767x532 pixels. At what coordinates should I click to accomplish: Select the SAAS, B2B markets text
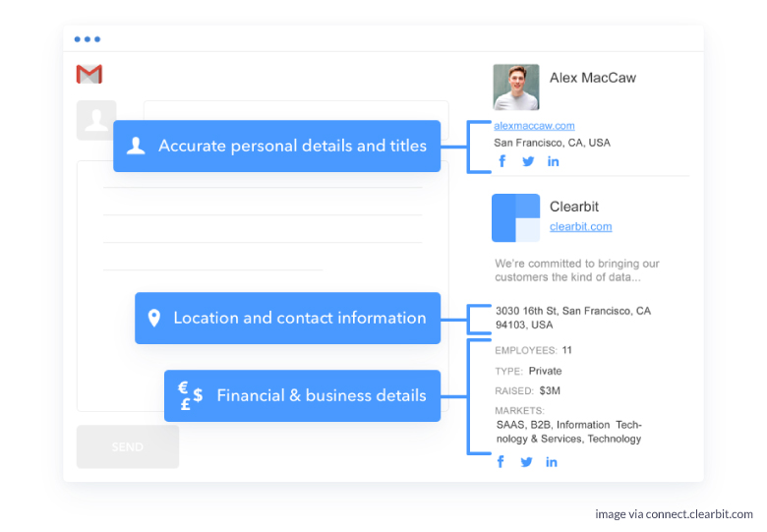569,432
